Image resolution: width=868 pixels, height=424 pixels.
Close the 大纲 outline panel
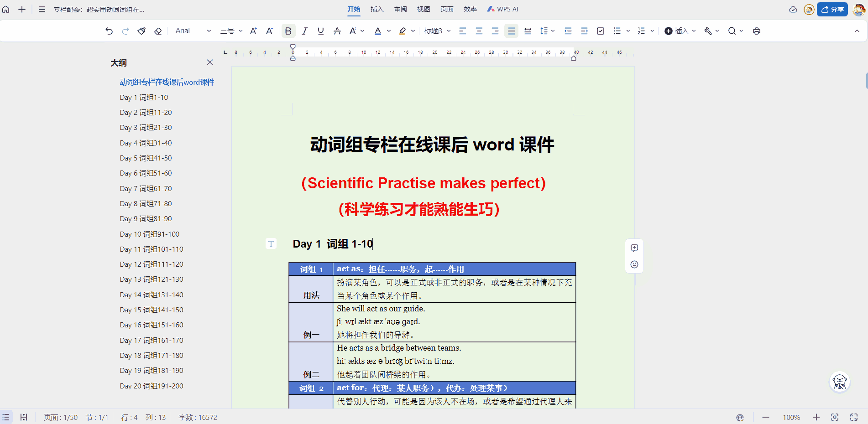(x=210, y=62)
